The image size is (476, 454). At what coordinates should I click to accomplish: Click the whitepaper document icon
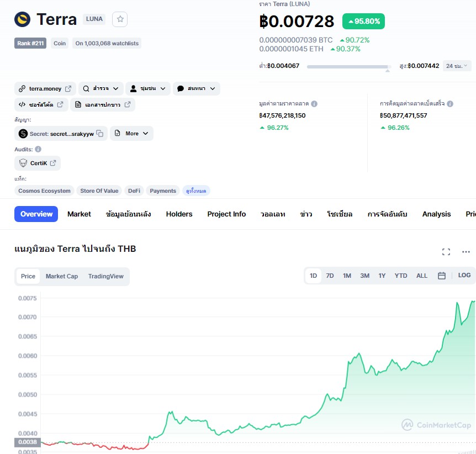78,104
